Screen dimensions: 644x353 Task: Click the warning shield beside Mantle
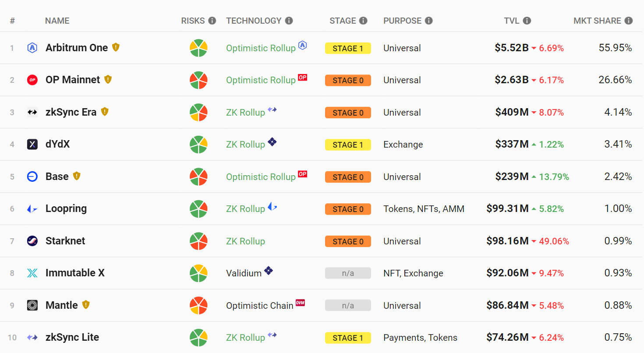coord(86,304)
